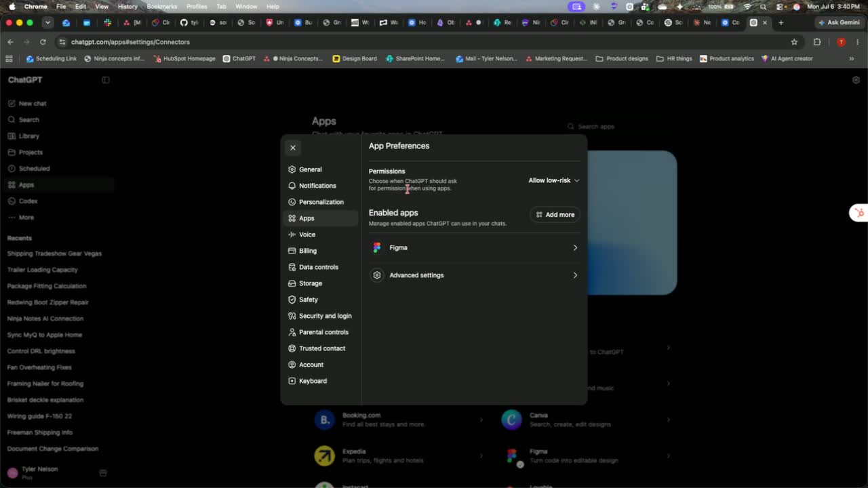
Task: Open Chrome extensions puzzle icon
Action: click(817, 42)
